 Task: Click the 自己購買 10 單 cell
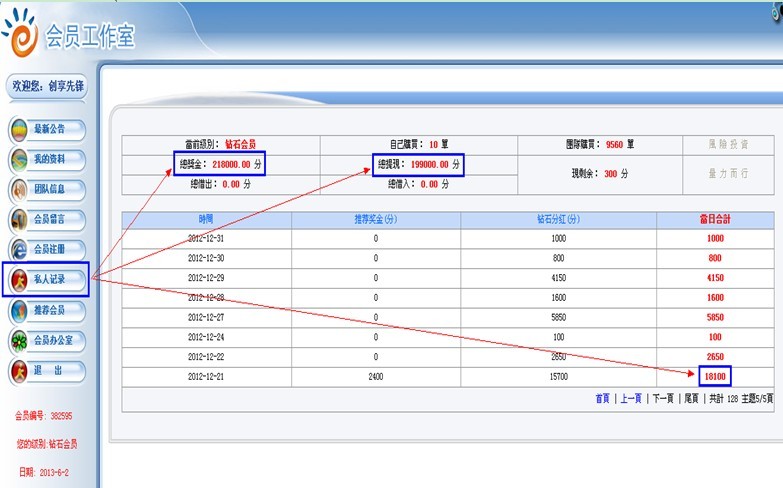[419, 145]
